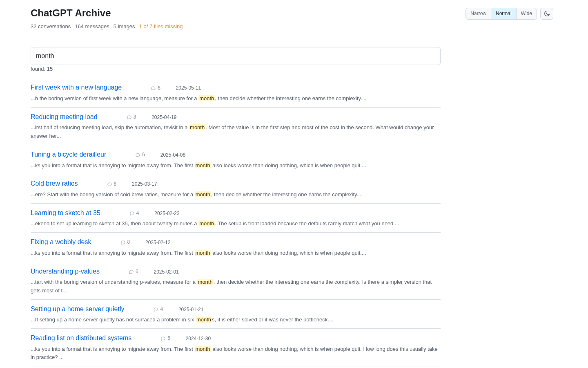Click the 'ChatGPT Archive' title
588x368 pixels.
[x=71, y=13]
